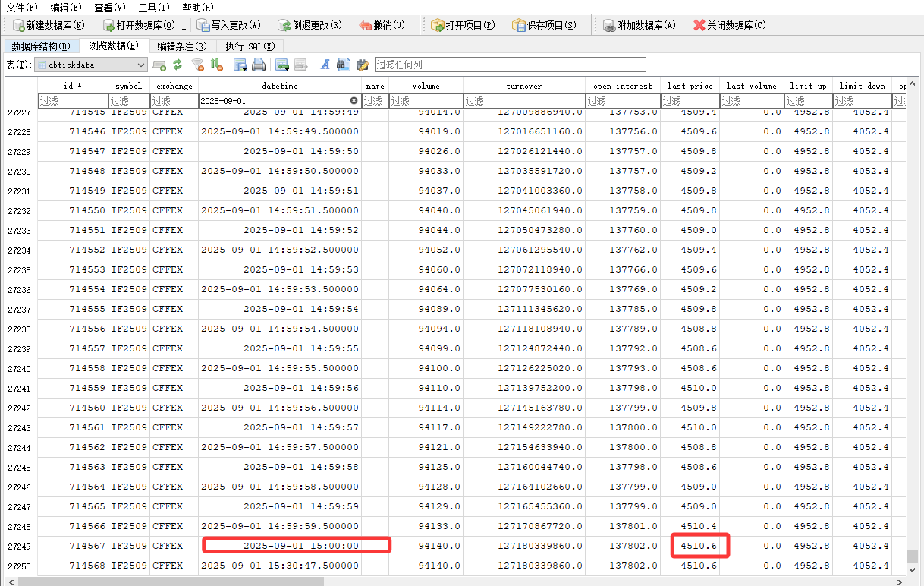Click Revert Changes (倒退更改) in the toolbar
Viewport: 924px width, 586px height.
click(310, 25)
